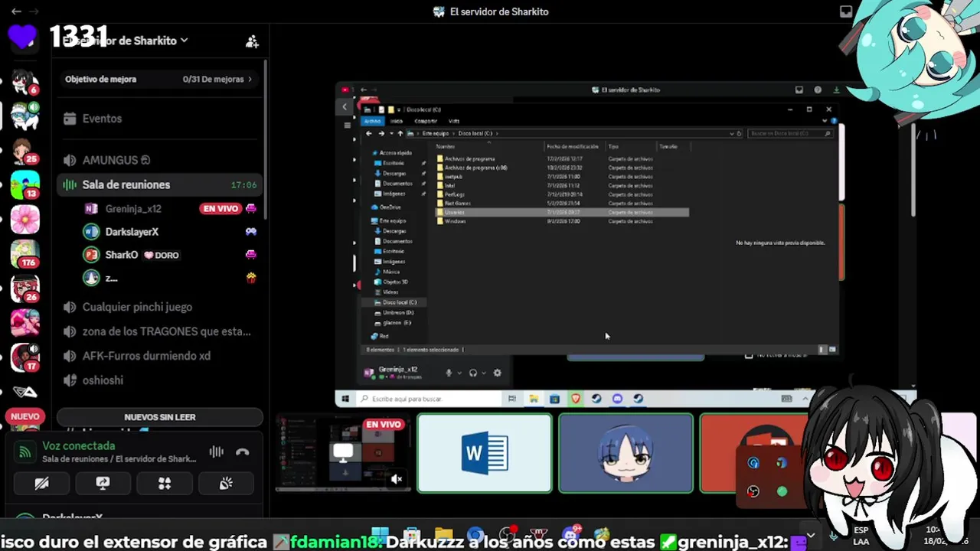Toggle headphone deafen in streamed Discord panel
The image size is (980, 551).
pos(473,373)
